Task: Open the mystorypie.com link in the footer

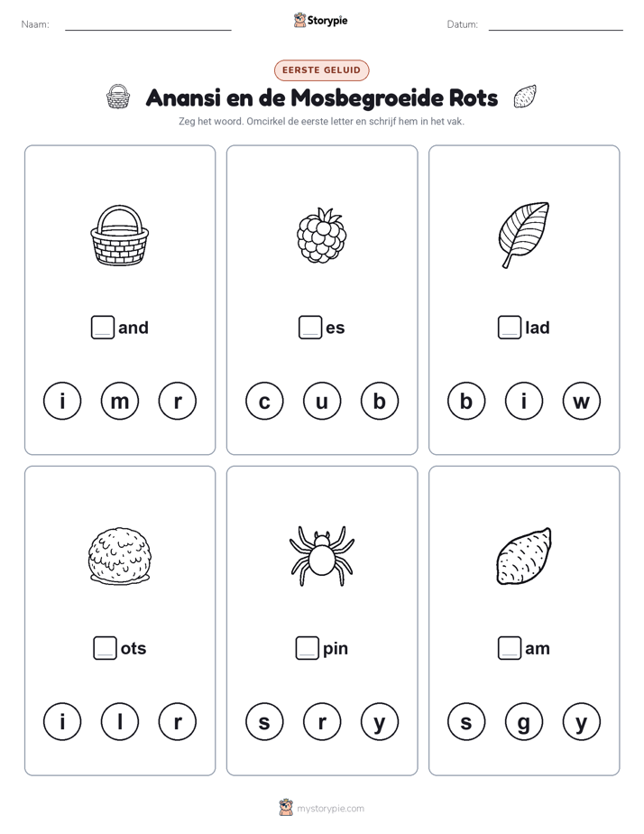Action: pyautogui.click(x=330, y=809)
